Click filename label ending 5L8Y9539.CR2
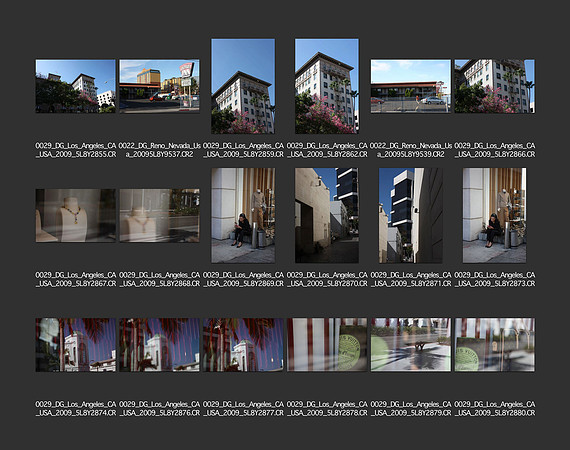The height and width of the screenshot is (450, 570). [411, 150]
